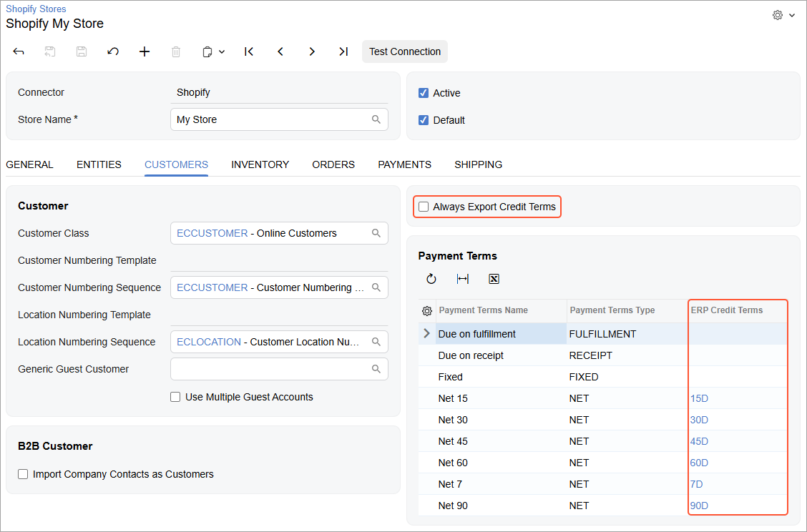This screenshot has height=532, width=807.
Task: Click the Generic Guest Customer field
Action: click(272, 369)
